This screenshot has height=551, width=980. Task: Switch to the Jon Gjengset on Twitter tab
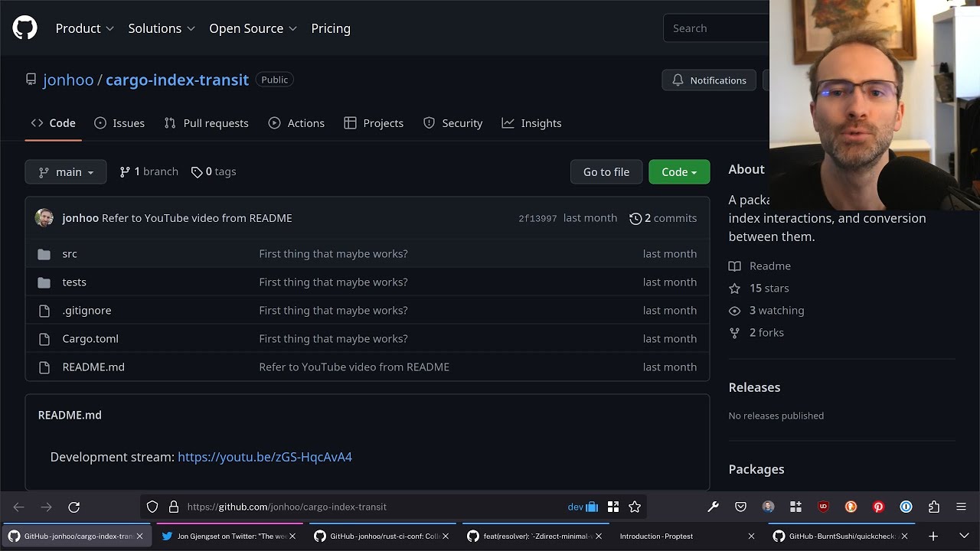230,536
